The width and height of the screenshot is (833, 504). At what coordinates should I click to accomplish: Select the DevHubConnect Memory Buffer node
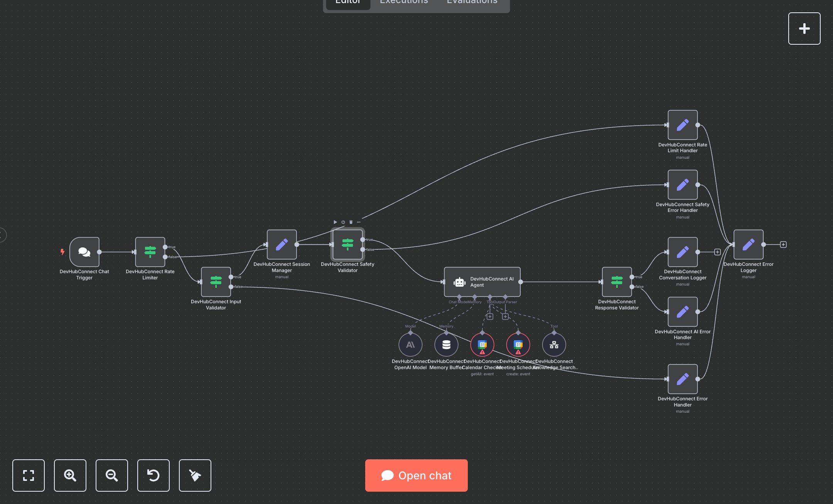click(446, 344)
